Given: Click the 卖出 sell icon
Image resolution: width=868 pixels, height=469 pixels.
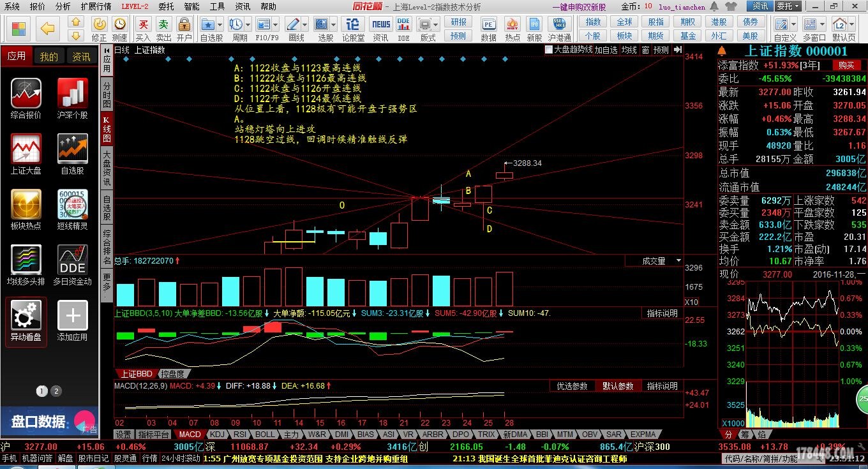Looking at the screenshot, I should (164, 24).
